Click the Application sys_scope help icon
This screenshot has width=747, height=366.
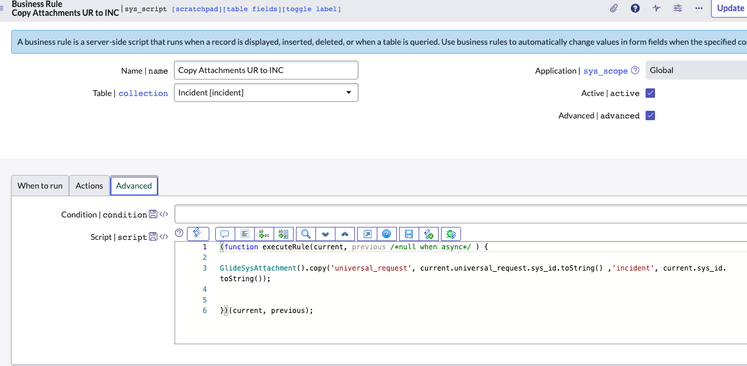click(635, 71)
